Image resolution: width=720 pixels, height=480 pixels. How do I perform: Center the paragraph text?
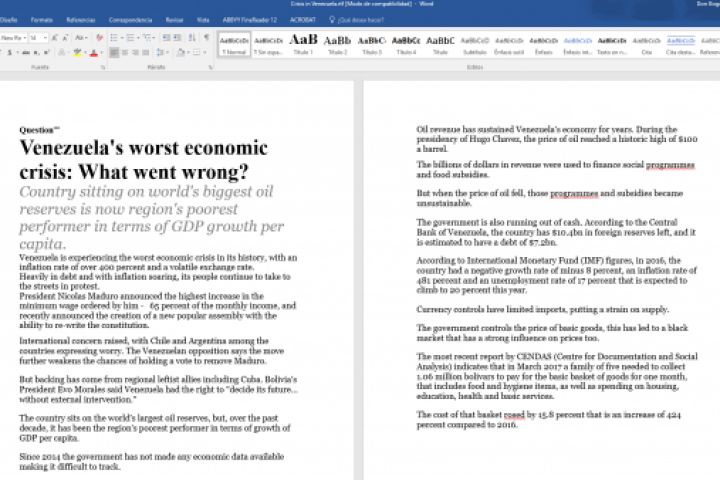coord(125,53)
